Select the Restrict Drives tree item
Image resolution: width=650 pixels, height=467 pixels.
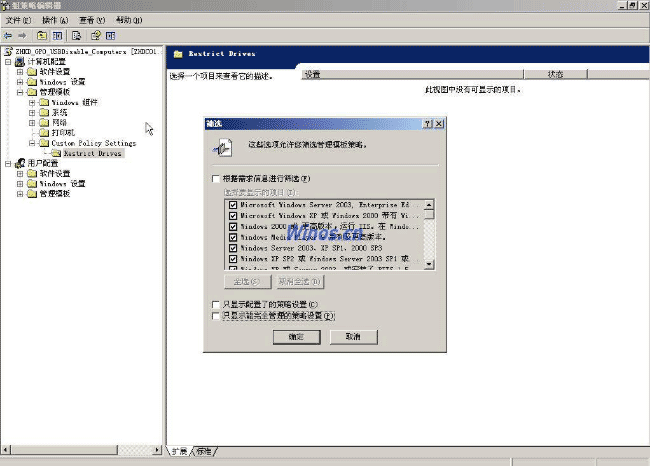pos(93,153)
